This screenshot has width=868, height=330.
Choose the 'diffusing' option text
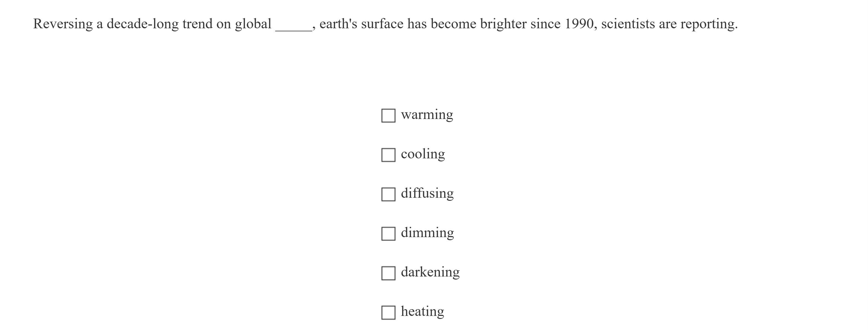427,194
